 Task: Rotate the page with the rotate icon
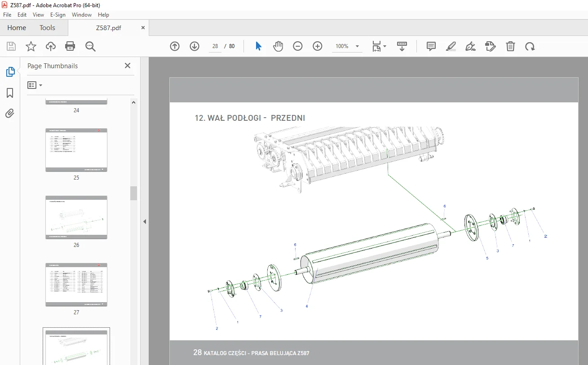(530, 46)
